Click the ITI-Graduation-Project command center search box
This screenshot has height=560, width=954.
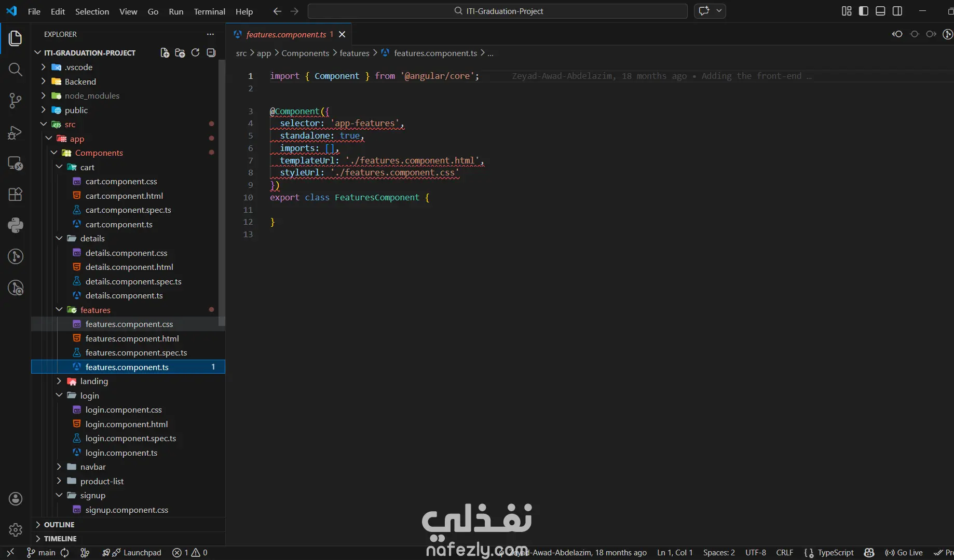tap(498, 11)
